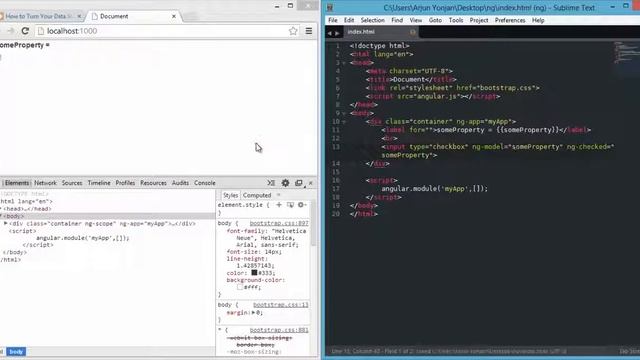Image resolution: width=640 pixels, height=360 pixels.
Task: Click the Sublime Text minimap
Action: point(627,53)
